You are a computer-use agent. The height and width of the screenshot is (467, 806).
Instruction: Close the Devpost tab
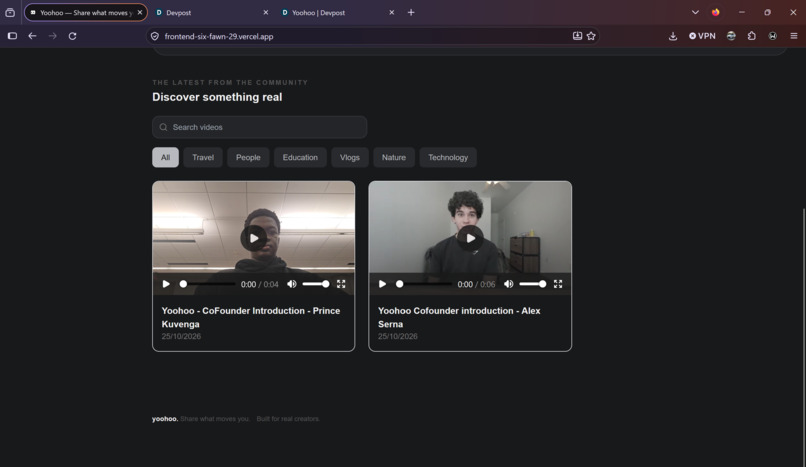click(266, 12)
